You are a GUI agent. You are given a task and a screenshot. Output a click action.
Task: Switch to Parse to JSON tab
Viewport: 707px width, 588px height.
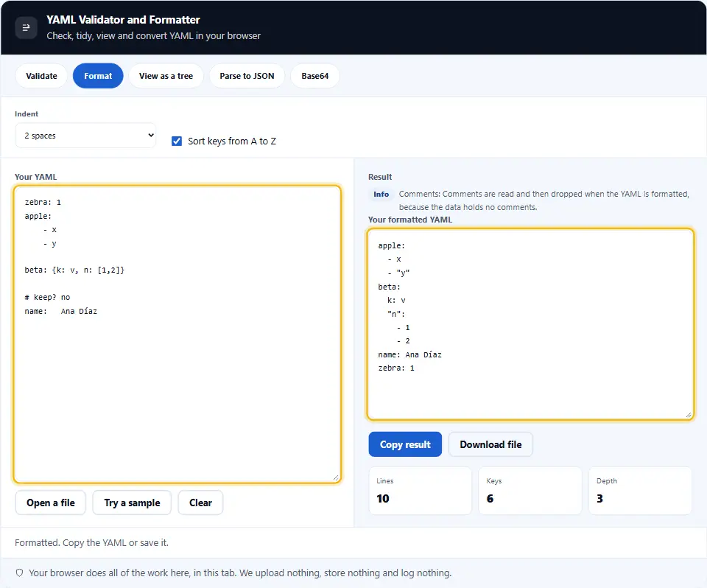tap(247, 76)
